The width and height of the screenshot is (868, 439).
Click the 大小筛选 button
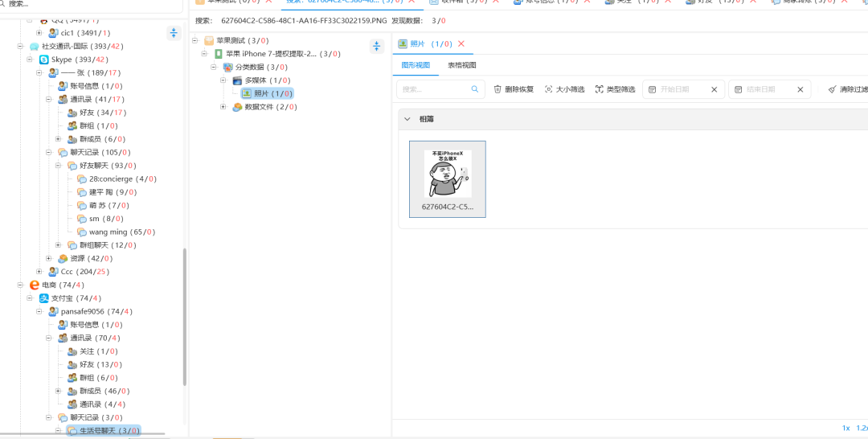point(565,89)
